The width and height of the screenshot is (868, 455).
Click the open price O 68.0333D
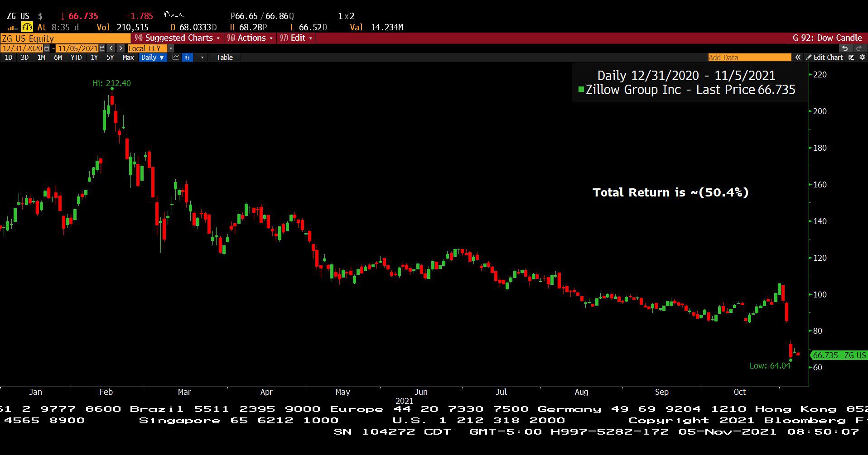tap(193, 28)
